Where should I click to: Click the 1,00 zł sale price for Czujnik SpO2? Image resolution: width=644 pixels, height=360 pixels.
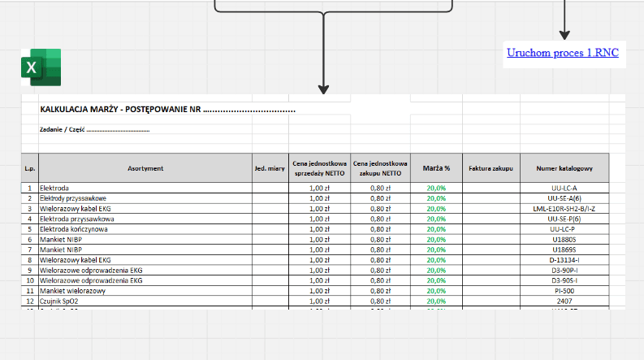(319, 301)
